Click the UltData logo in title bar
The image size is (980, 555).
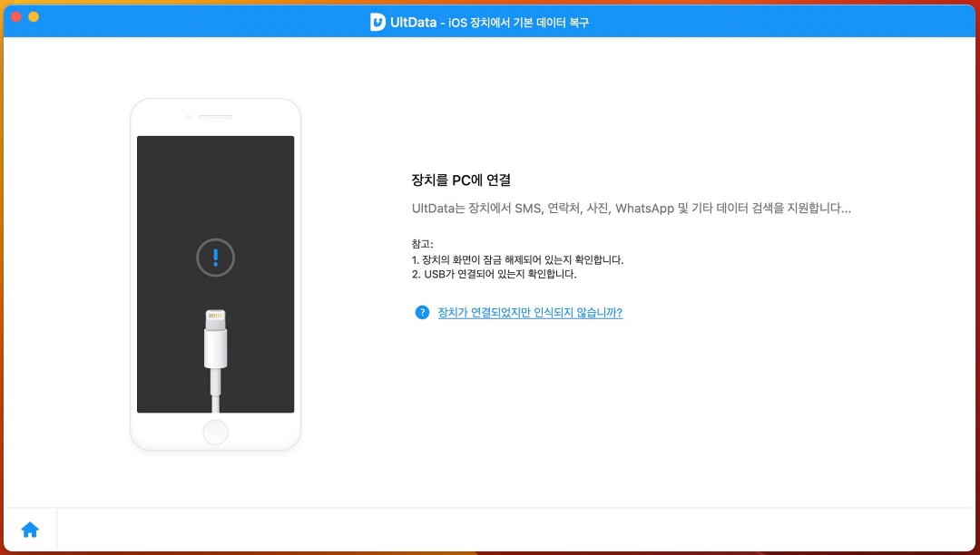click(x=377, y=23)
